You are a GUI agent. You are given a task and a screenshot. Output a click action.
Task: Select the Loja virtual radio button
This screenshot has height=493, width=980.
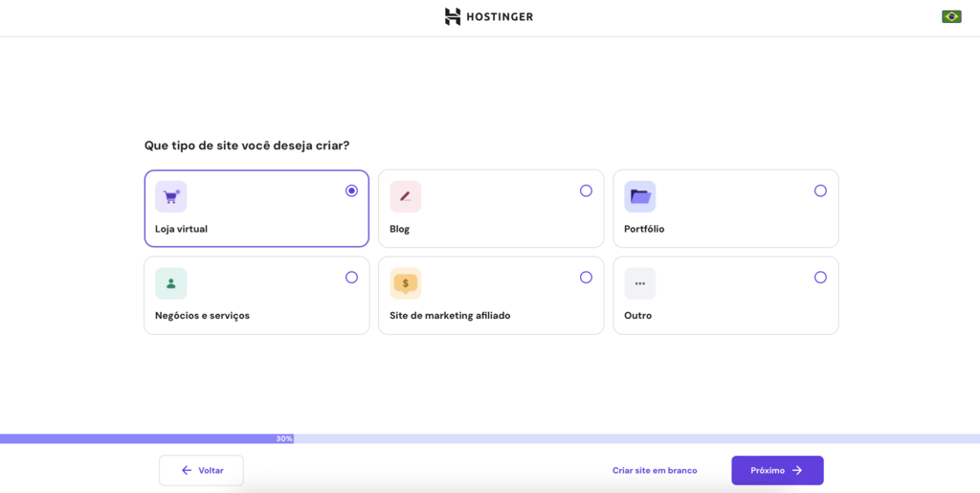[x=351, y=190]
